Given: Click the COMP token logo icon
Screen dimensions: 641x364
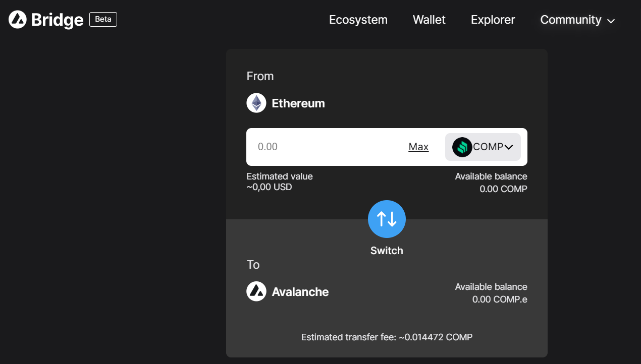Looking at the screenshot, I should point(462,147).
